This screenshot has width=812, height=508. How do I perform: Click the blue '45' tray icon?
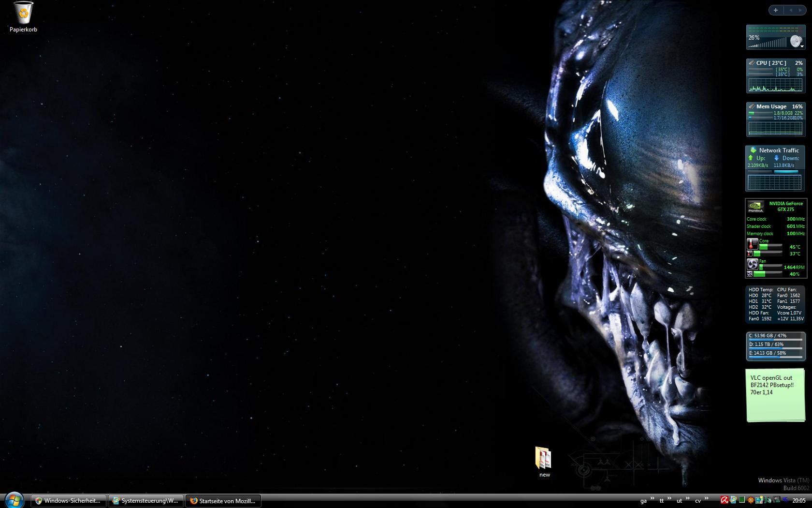click(x=785, y=499)
